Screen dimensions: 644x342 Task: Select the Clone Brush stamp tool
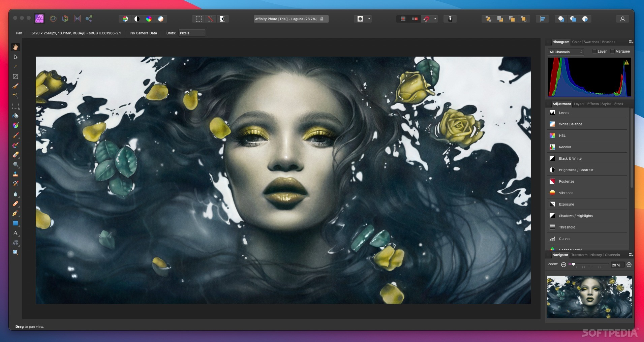coord(16,174)
